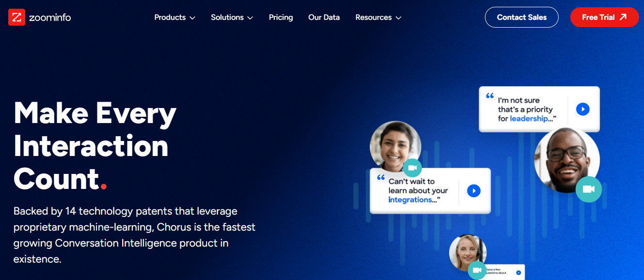Go to the Pricing page
The image size is (644, 280).
[281, 17]
